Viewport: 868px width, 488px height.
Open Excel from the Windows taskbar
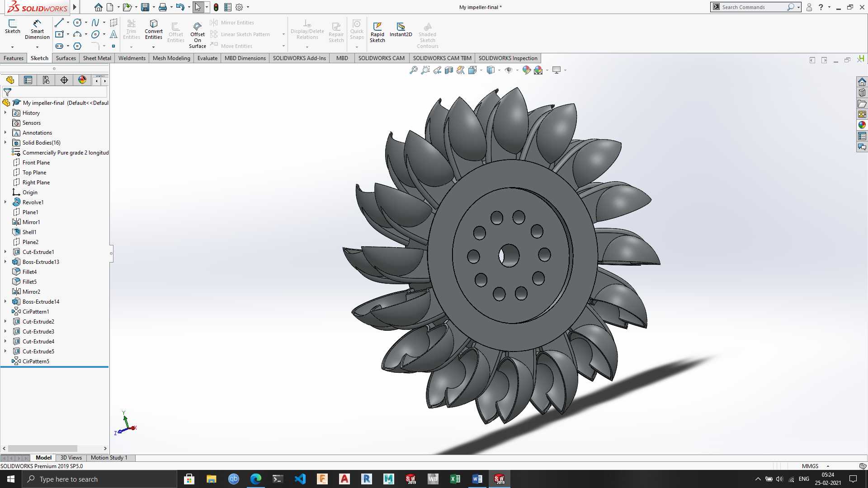pyautogui.click(x=455, y=479)
